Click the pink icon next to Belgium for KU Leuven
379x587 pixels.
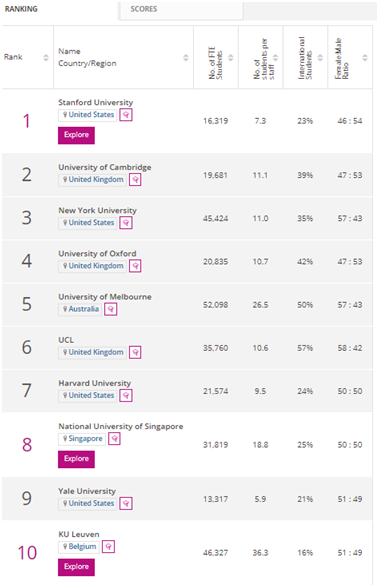point(108,547)
